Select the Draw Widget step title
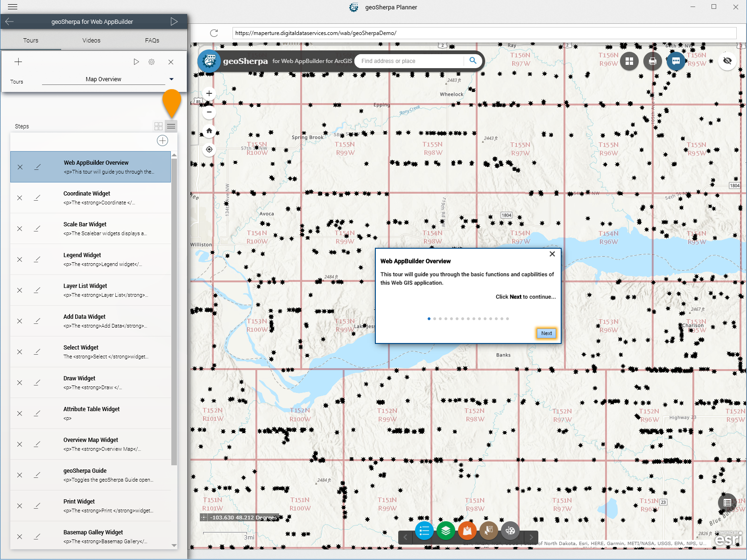 [x=79, y=378]
